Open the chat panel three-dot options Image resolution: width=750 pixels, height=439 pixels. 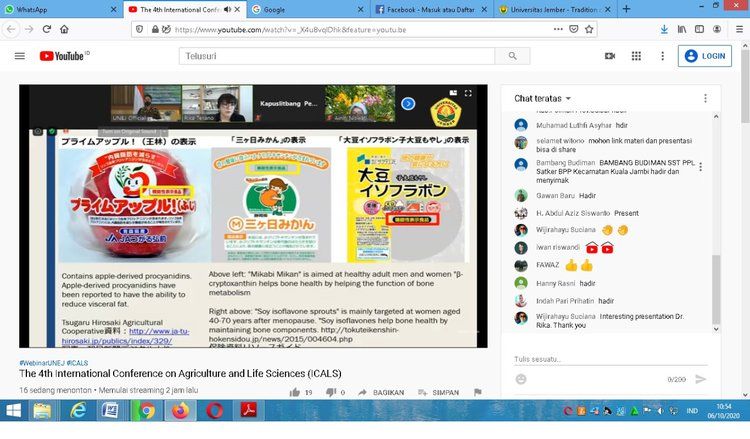tap(705, 98)
